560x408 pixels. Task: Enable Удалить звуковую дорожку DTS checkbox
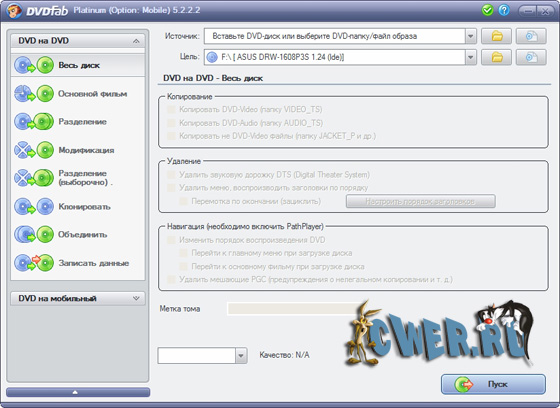pyautogui.click(x=171, y=175)
